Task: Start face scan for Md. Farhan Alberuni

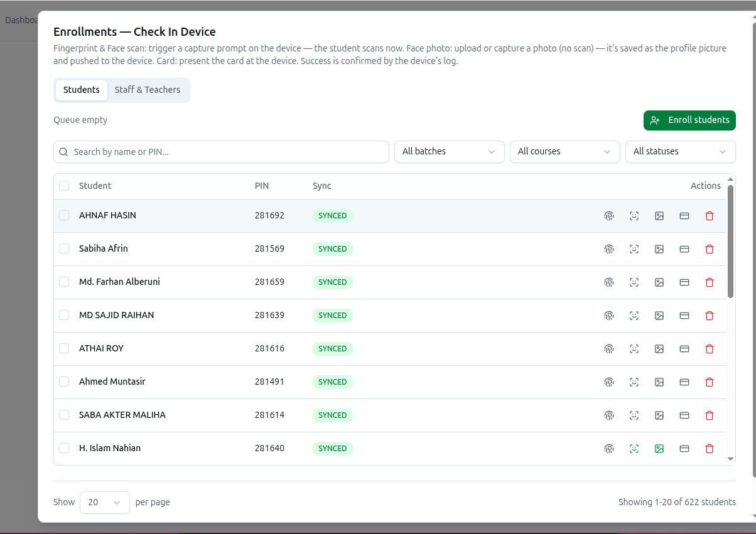Action: pyautogui.click(x=634, y=282)
